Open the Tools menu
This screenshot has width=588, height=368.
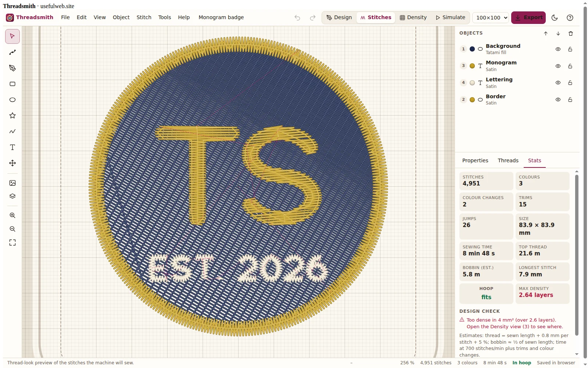point(165,17)
